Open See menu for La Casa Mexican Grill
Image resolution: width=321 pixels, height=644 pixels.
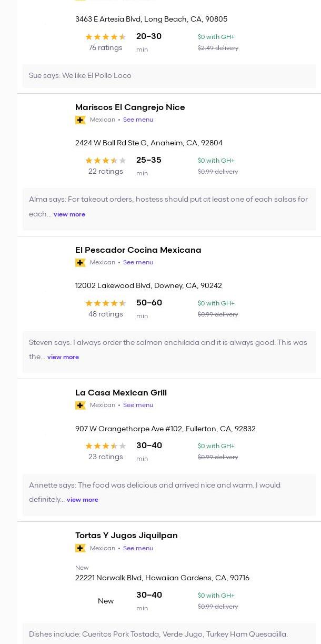click(138, 405)
